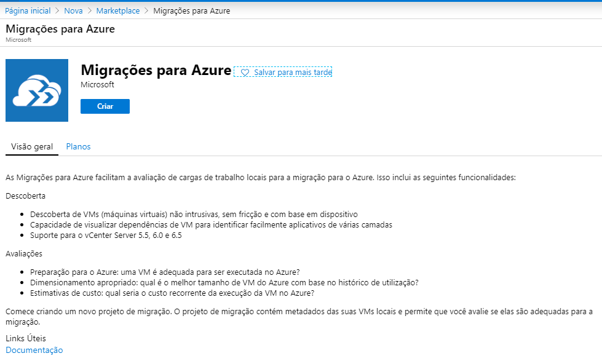Open the Documentação link
The image size is (602, 364).
tap(34, 350)
